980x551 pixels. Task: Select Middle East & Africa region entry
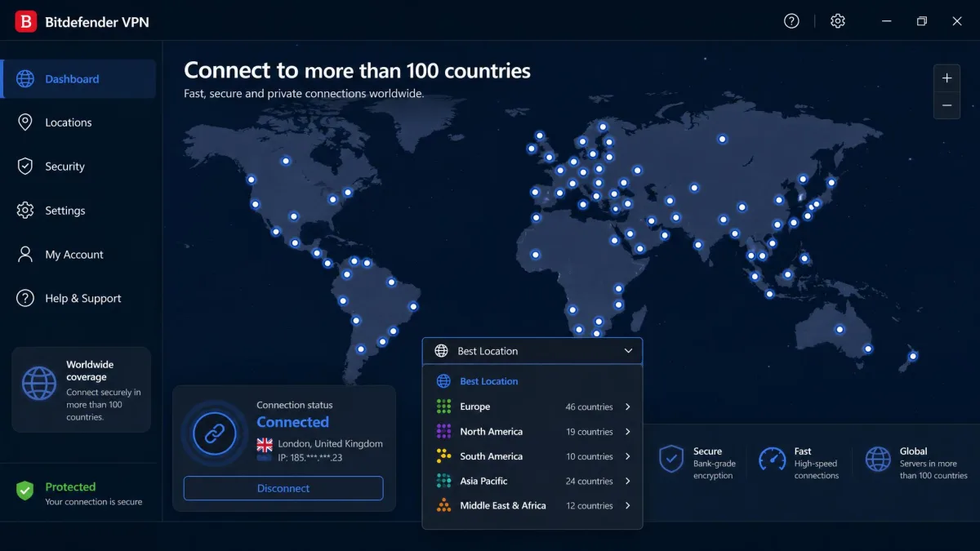[x=532, y=505]
